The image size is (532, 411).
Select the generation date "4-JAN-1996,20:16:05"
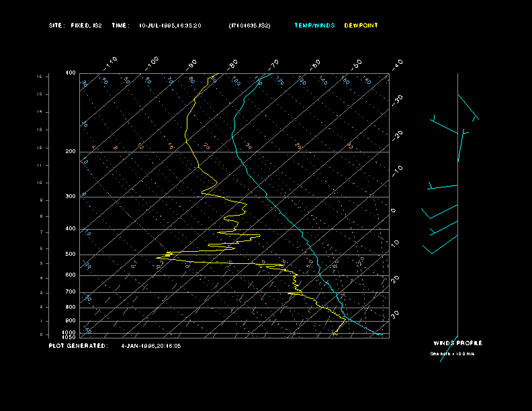151,346
